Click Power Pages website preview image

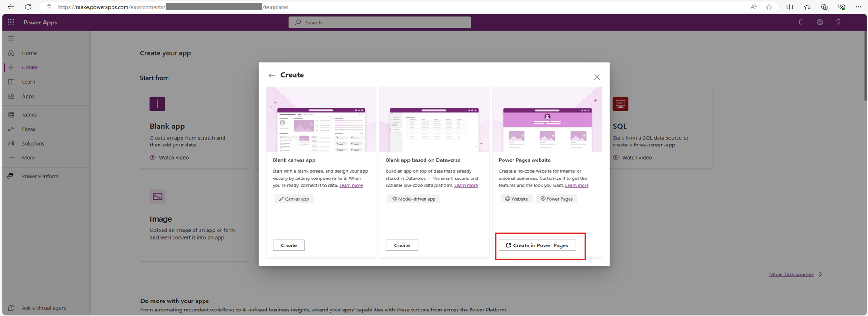click(547, 120)
